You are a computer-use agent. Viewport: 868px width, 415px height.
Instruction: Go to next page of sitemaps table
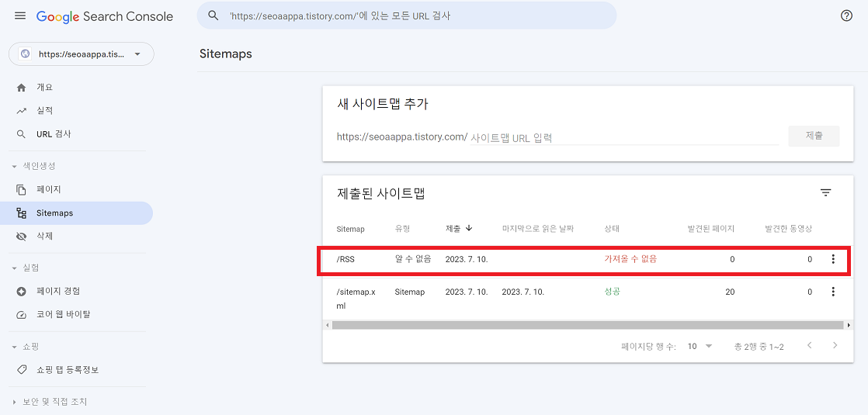tap(835, 346)
